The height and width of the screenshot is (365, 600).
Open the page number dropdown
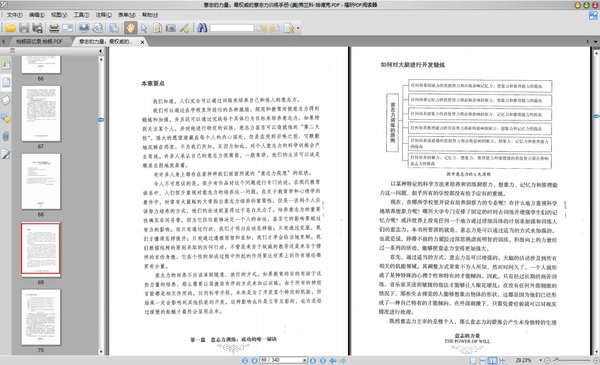[x=305, y=360]
